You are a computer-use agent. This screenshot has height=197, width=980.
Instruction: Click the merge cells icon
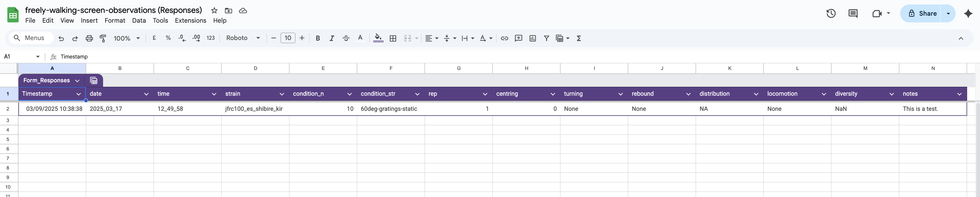pyautogui.click(x=407, y=38)
